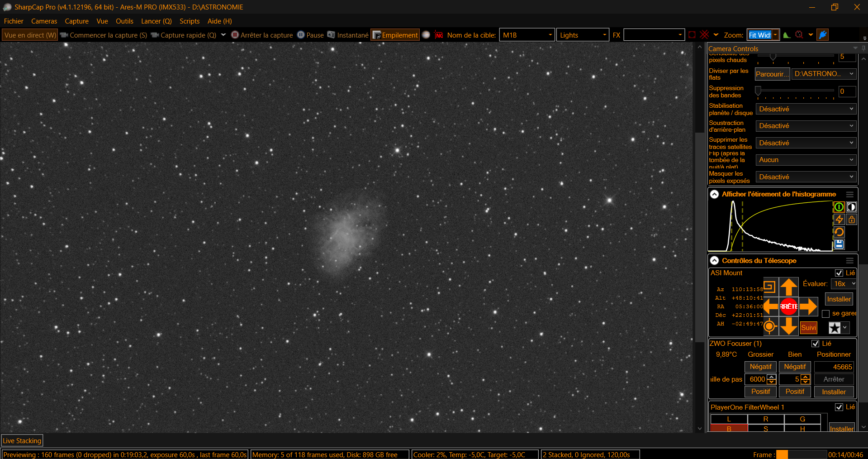868x459 pixels.
Task: Open the telescope controls panel hamburger menu
Action: coord(850,261)
